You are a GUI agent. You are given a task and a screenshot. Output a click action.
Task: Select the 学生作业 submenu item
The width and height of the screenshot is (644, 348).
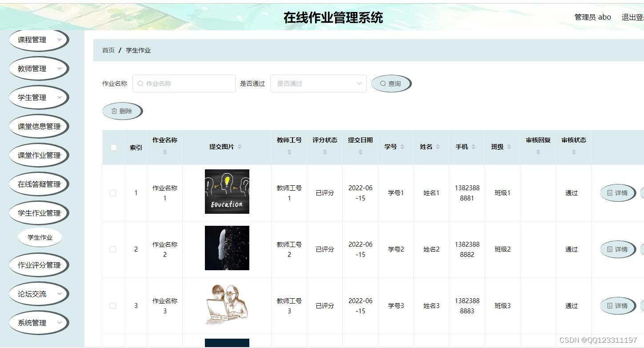click(40, 237)
